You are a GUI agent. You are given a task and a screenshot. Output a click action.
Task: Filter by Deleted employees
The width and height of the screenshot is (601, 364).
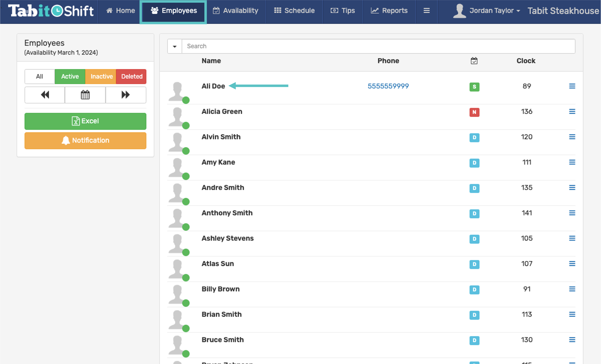tap(131, 77)
